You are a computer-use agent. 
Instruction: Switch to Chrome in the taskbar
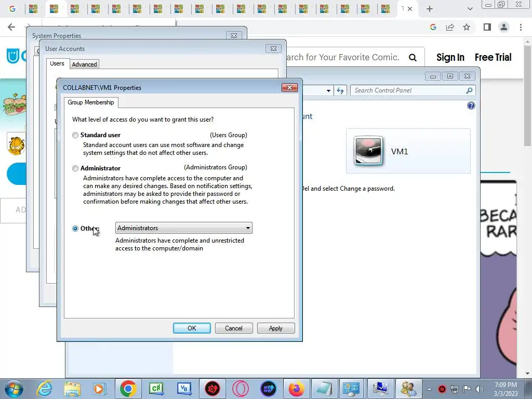[x=128, y=389]
